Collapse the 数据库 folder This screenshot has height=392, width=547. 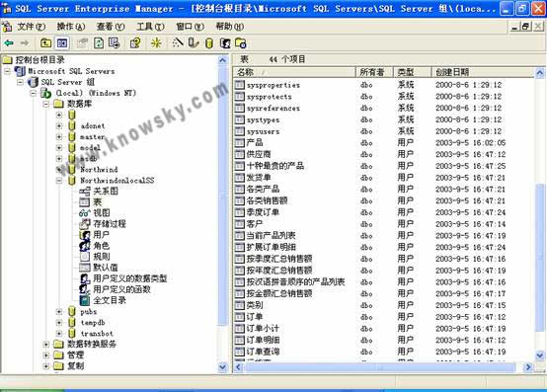pyautogui.click(x=45, y=104)
